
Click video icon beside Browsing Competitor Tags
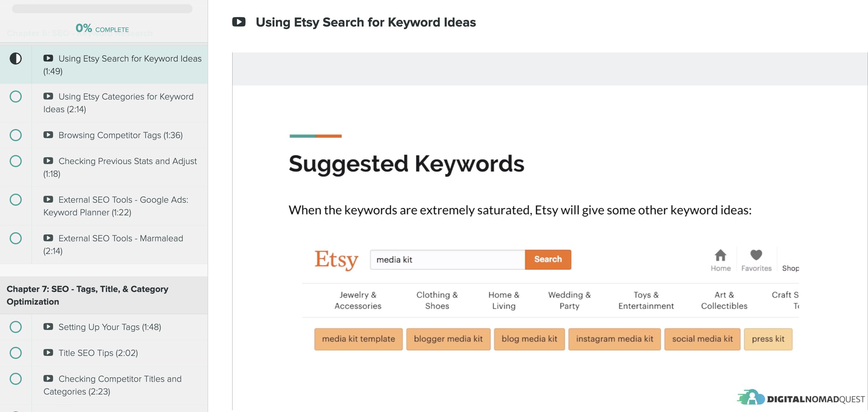pos(48,135)
